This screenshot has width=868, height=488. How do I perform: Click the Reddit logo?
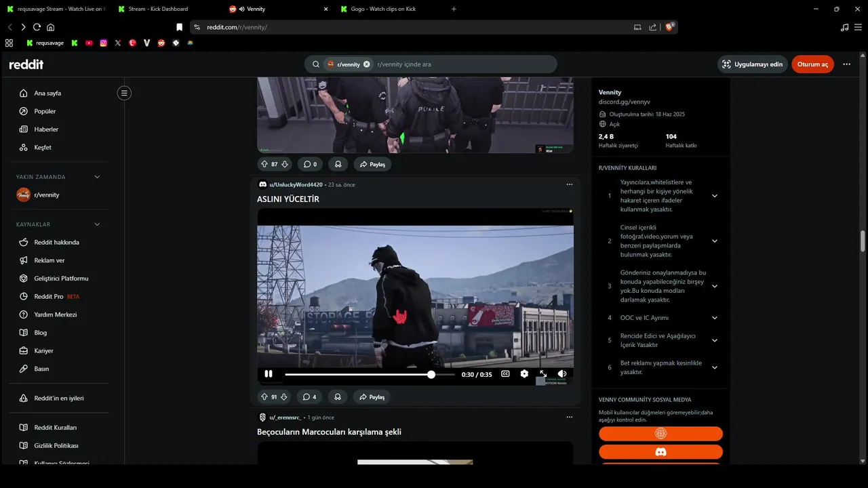pos(26,64)
